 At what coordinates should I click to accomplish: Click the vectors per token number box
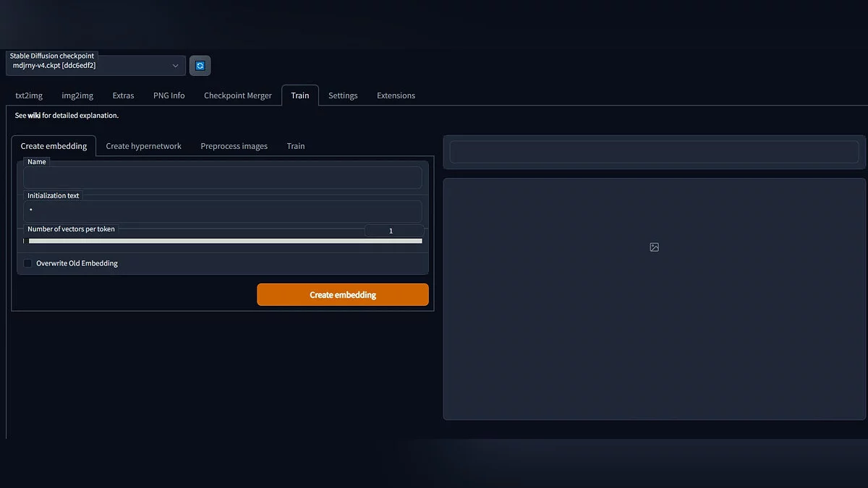click(x=393, y=231)
